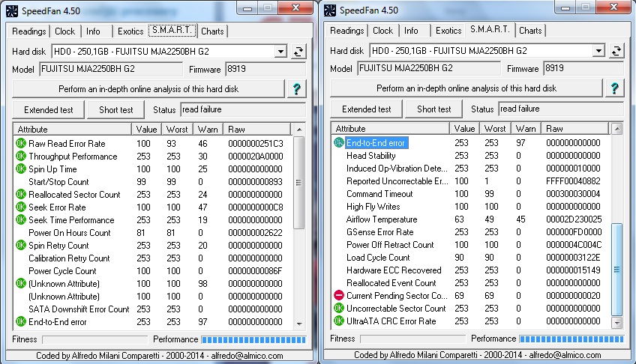The height and width of the screenshot is (364, 636).
Task: Switch to Clock tab in left window
Action: pyautogui.click(x=65, y=31)
